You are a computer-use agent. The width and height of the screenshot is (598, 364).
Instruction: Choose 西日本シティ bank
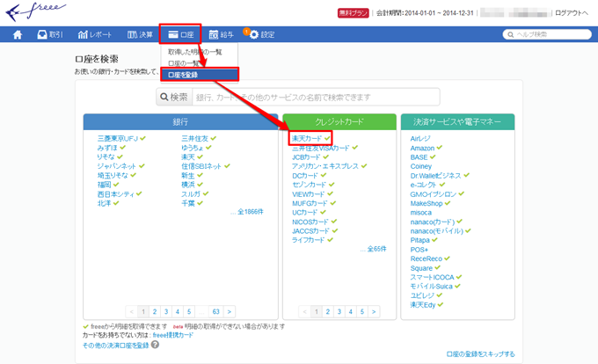pos(115,194)
